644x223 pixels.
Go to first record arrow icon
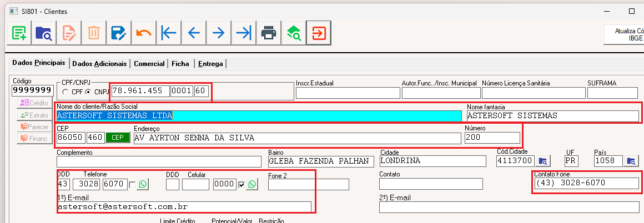point(169,33)
